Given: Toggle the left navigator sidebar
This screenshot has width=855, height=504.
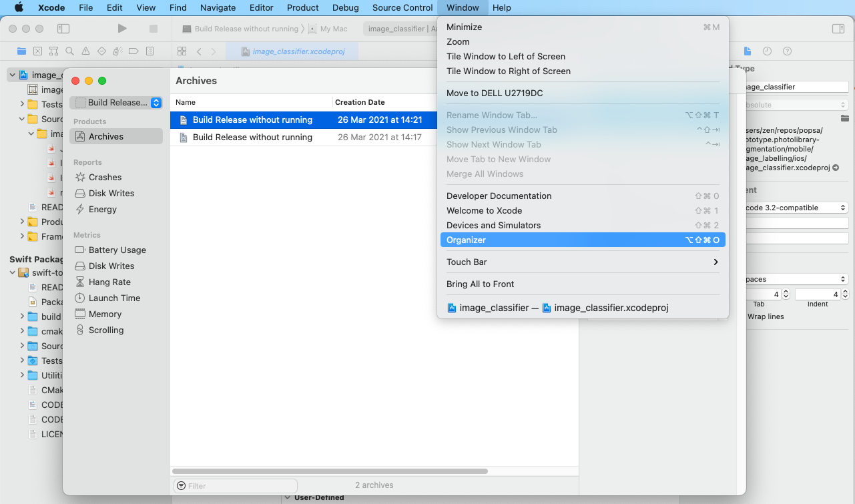Looking at the screenshot, I should [63, 29].
